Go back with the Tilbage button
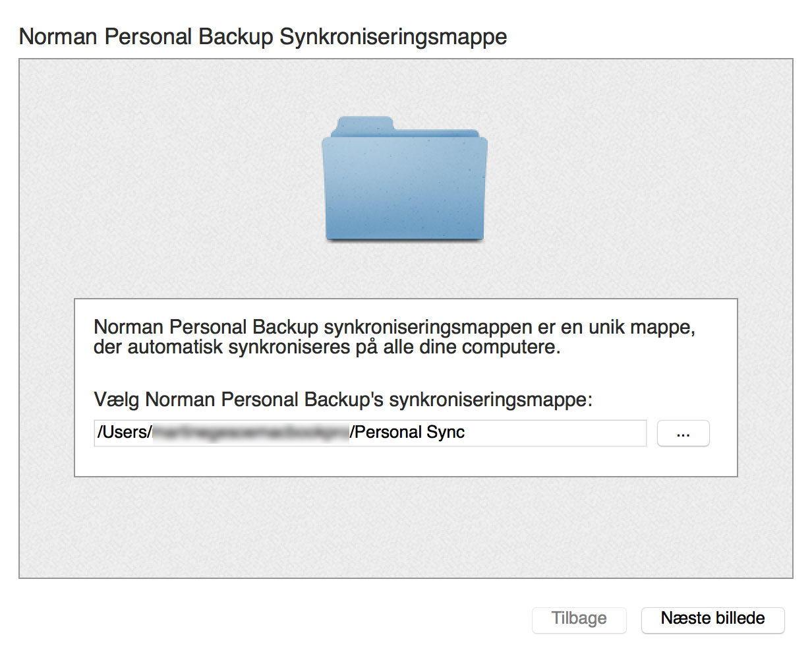Screen dimensions: 812x662 coord(579,619)
